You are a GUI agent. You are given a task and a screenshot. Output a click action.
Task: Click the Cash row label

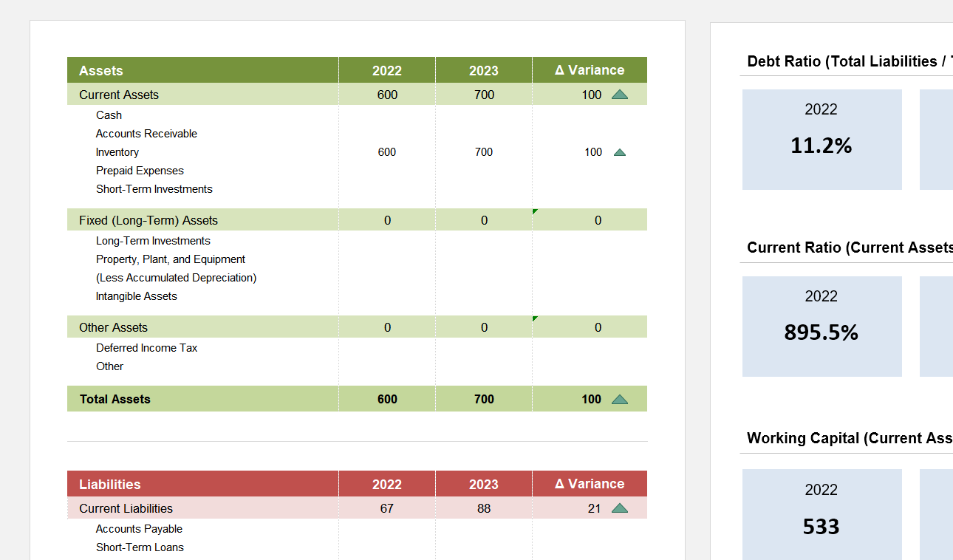click(x=109, y=115)
